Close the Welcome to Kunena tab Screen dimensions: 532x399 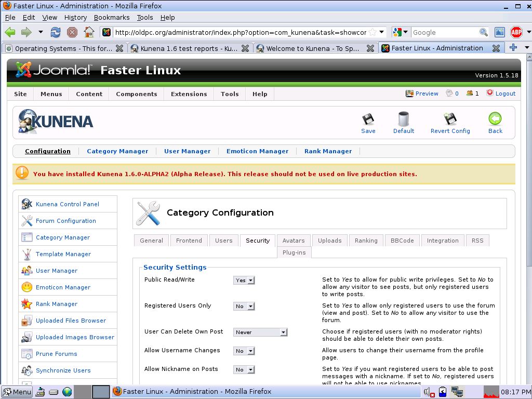click(x=370, y=48)
